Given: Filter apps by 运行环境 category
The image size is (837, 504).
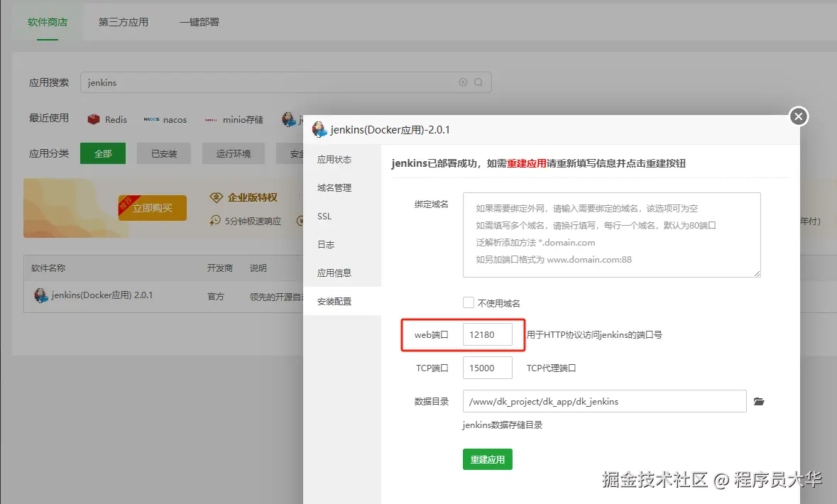Looking at the screenshot, I should click(234, 153).
